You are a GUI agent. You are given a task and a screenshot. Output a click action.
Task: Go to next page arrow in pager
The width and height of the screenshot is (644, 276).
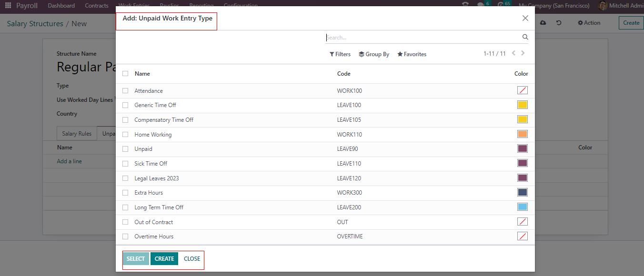(x=523, y=53)
